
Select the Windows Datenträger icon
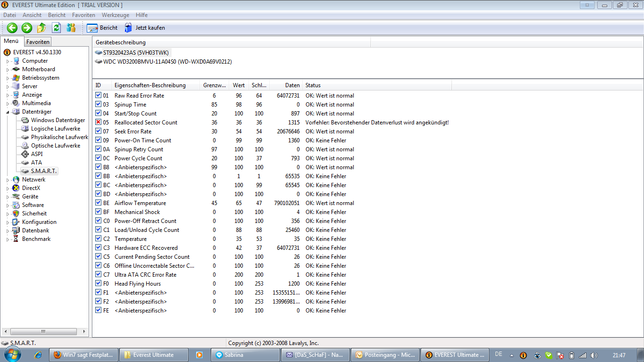click(x=25, y=120)
